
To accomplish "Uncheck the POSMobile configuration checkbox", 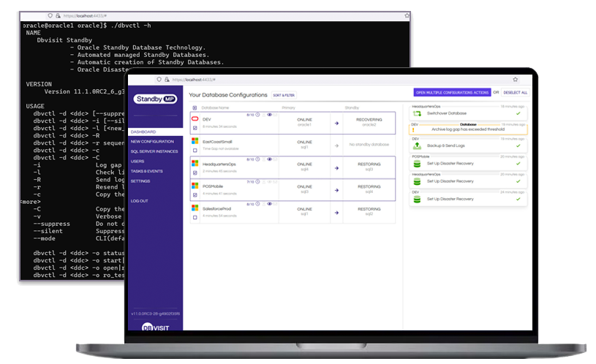I will point(195,195).
